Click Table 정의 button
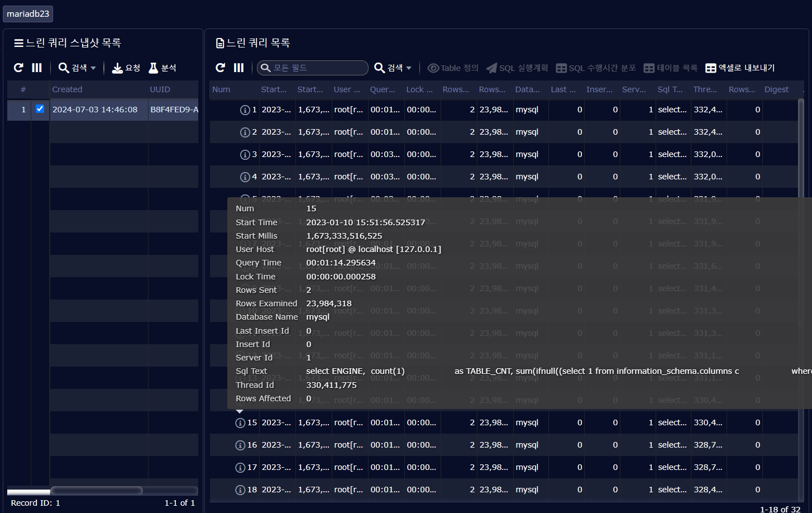 [453, 68]
